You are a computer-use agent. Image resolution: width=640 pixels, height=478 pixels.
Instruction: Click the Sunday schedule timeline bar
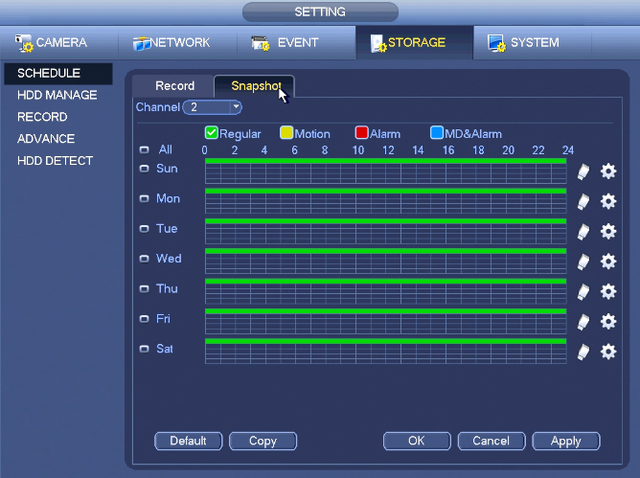(385, 171)
